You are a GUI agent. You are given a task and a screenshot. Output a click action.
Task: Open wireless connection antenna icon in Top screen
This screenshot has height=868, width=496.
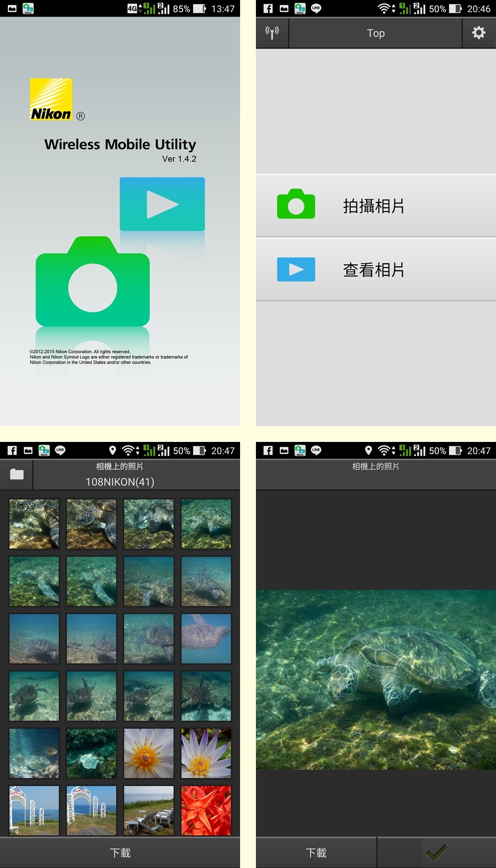coord(272,33)
